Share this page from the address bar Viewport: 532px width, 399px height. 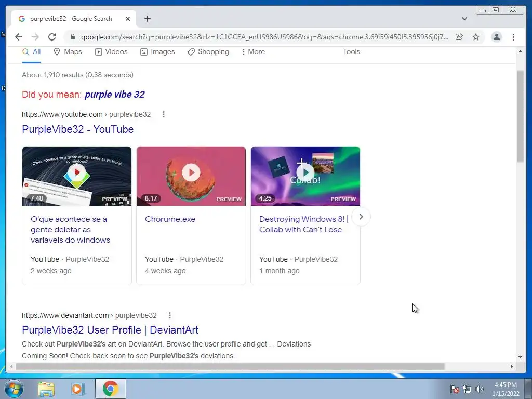(x=459, y=37)
